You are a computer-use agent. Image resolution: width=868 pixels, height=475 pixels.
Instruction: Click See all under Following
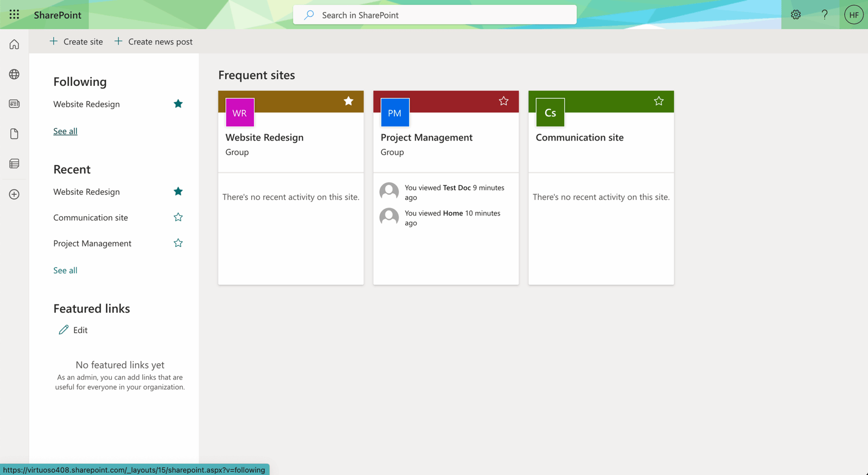pos(65,131)
